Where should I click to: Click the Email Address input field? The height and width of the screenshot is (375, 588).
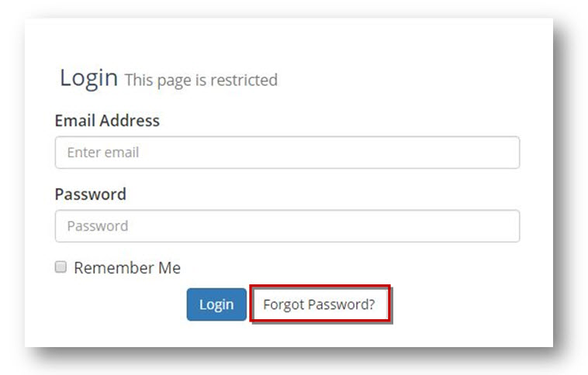pyautogui.click(x=287, y=153)
